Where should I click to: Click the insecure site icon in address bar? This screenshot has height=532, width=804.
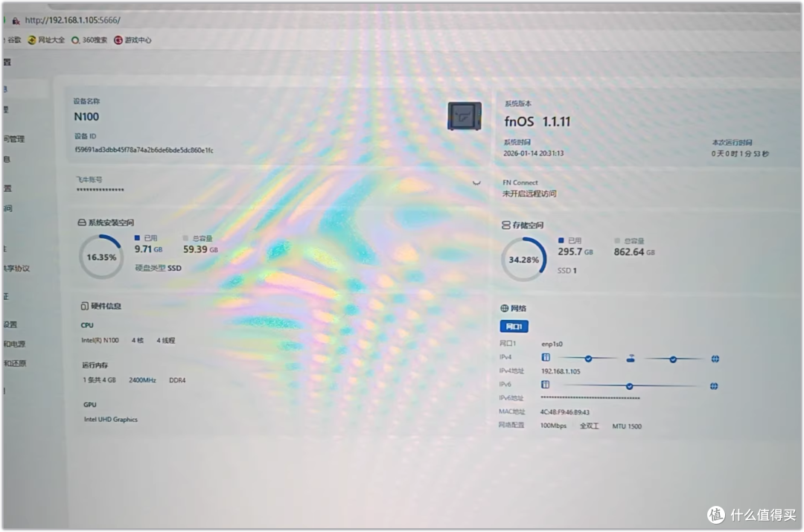tap(16, 21)
